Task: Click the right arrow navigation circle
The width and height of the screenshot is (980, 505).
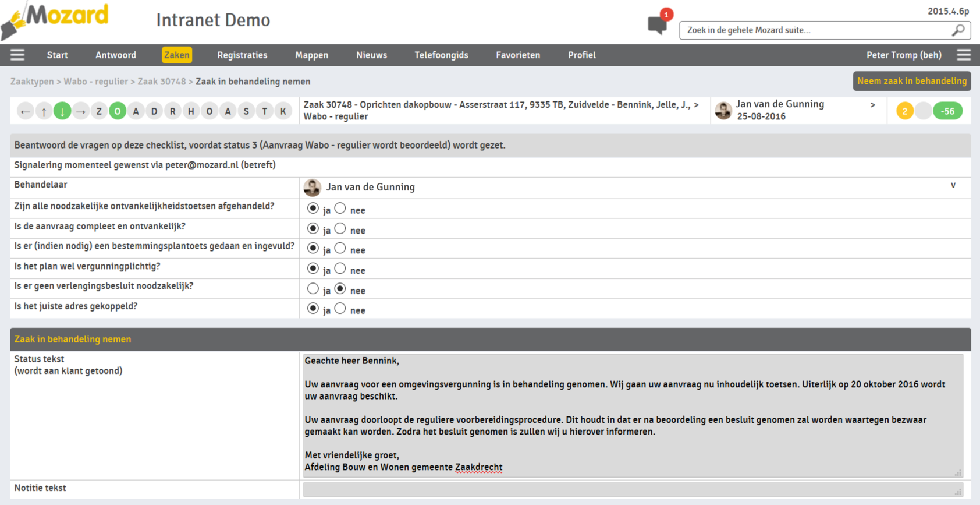Action: click(81, 111)
